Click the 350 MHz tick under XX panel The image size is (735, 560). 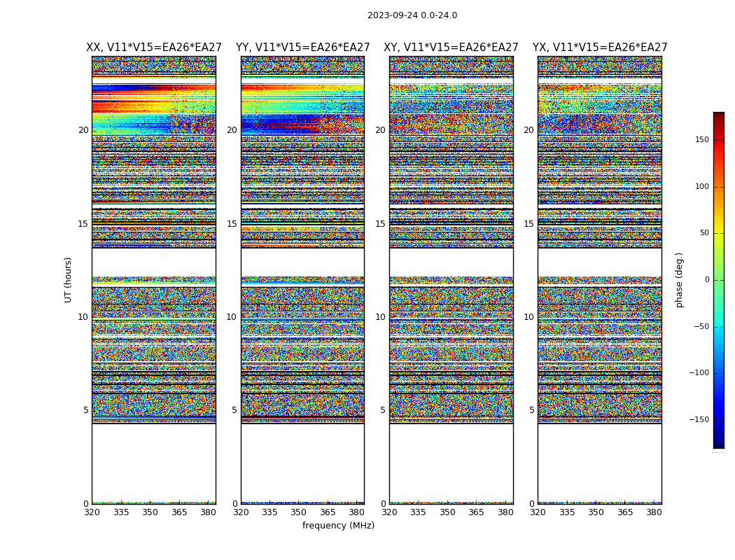150,512
